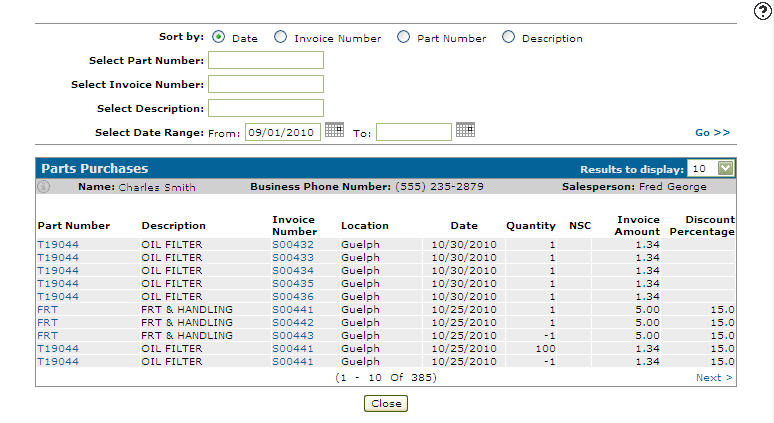Select the Date sort radio button
Screen dimensions: 774x423
click(219, 37)
